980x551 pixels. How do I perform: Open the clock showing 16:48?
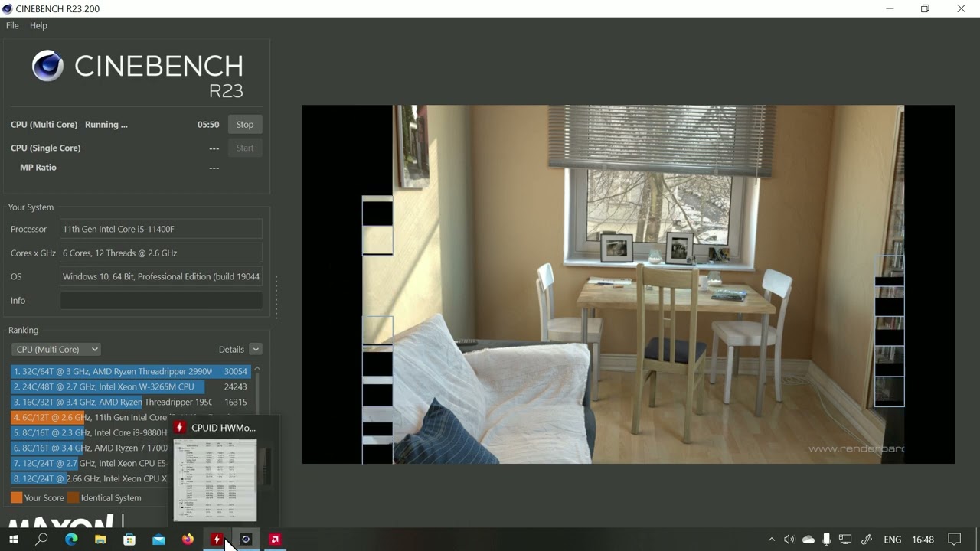(x=923, y=540)
